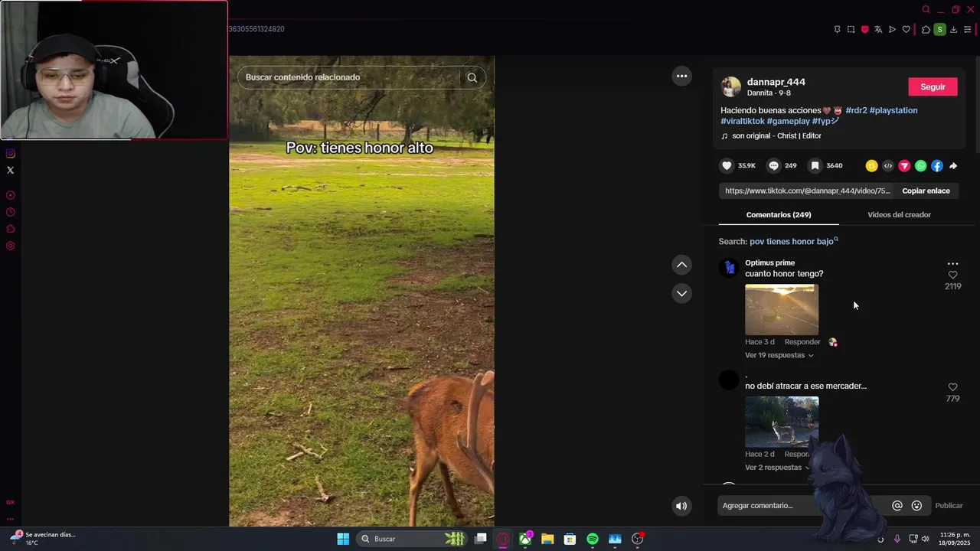This screenshot has height=551, width=980.
Task: Open Opera easy setup sliders icon
Action: tap(967, 29)
